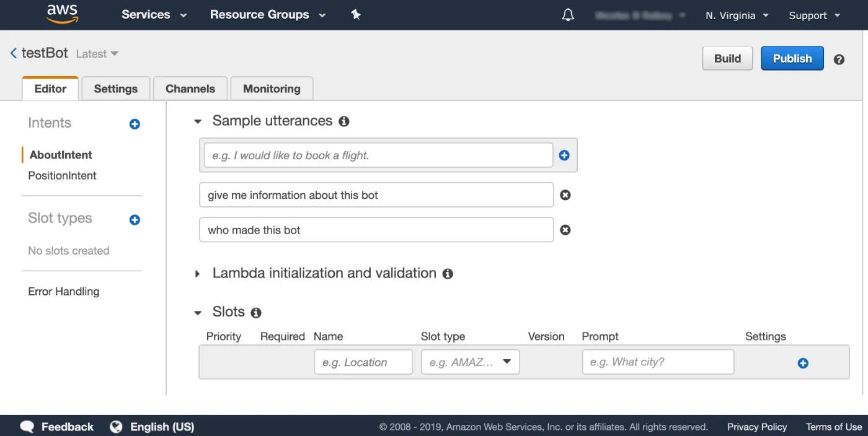The width and height of the screenshot is (868, 436).
Task: Select the PositionIntent in the sidebar
Action: click(x=61, y=175)
